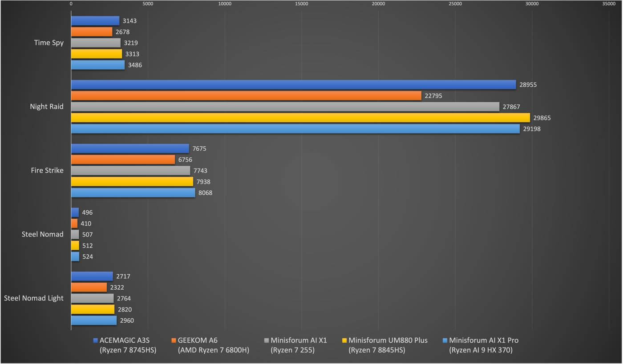Select the Time Spy category label

(x=49, y=43)
